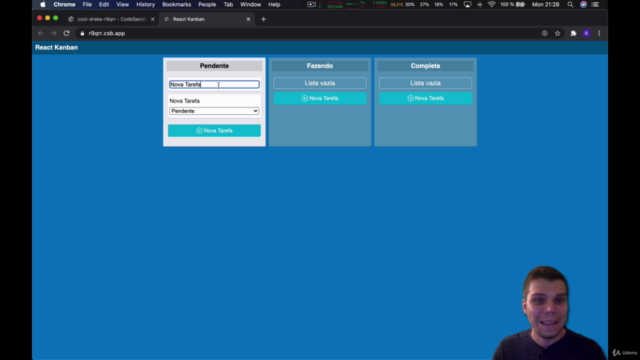Go forward in browser history
The height and width of the screenshot is (360, 640).
click(x=53, y=33)
